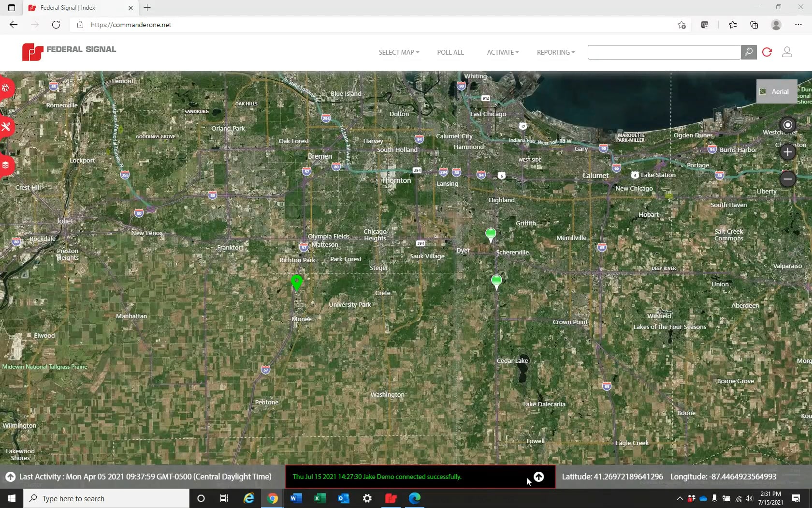Select the tools (wrench and pencil) sidebar icon

(6, 127)
